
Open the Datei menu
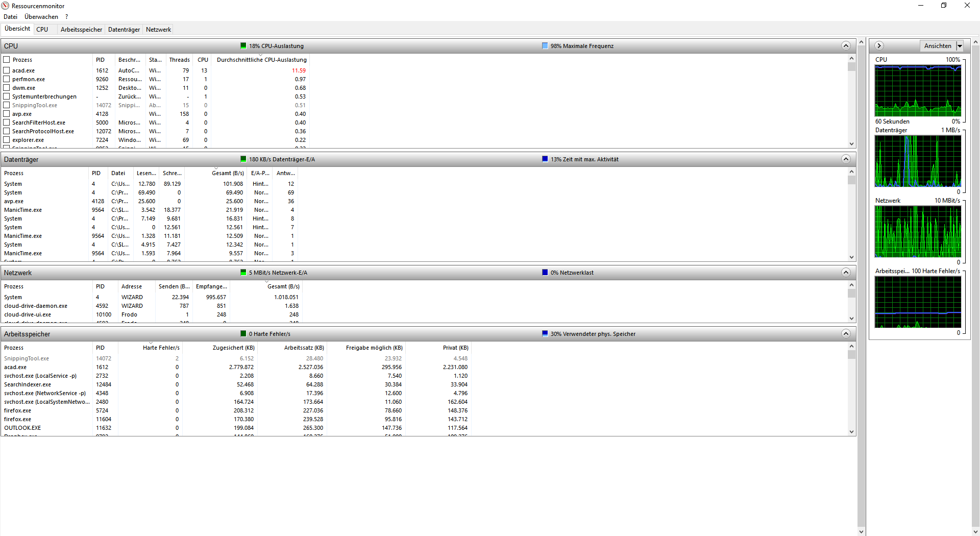click(x=10, y=17)
